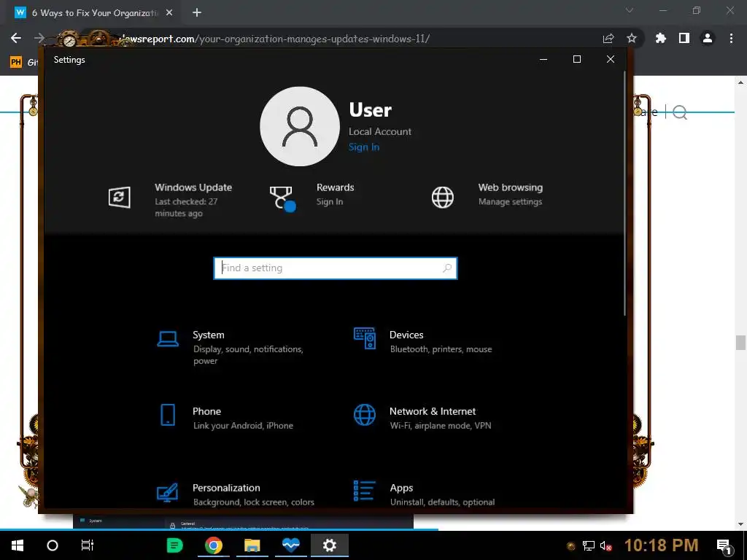
Task: Open a new Chrome tab
Action: (x=197, y=13)
